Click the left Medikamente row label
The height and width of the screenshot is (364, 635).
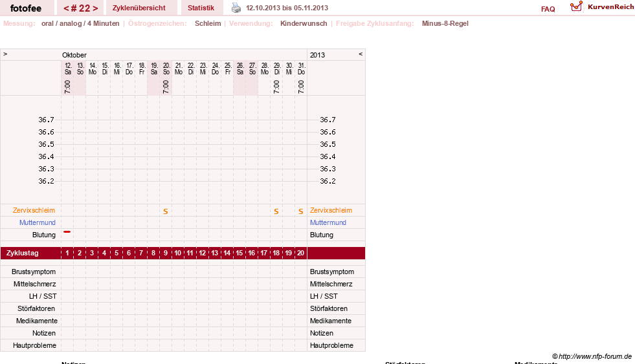tap(37, 321)
